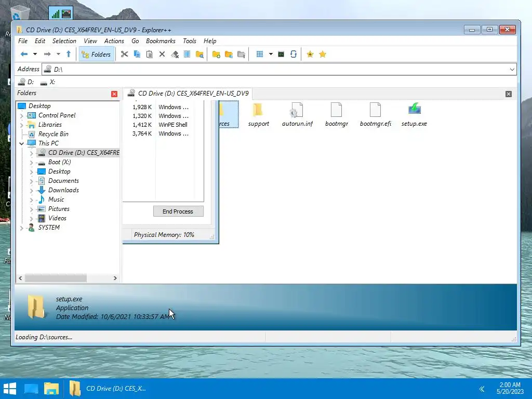Expand the Boot (X:) tree node
The height and width of the screenshot is (399, 532).
click(31, 163)
